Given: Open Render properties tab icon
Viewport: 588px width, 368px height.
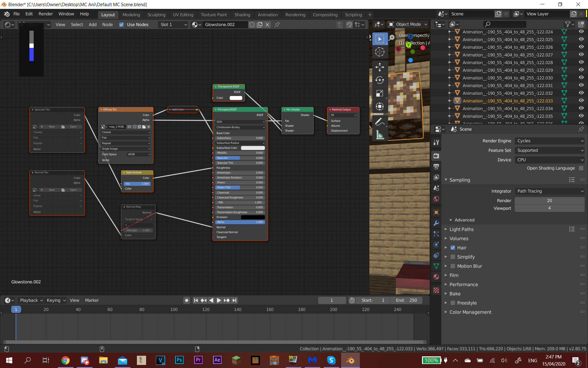Looking at the screenshot, I should click(436, 156).
